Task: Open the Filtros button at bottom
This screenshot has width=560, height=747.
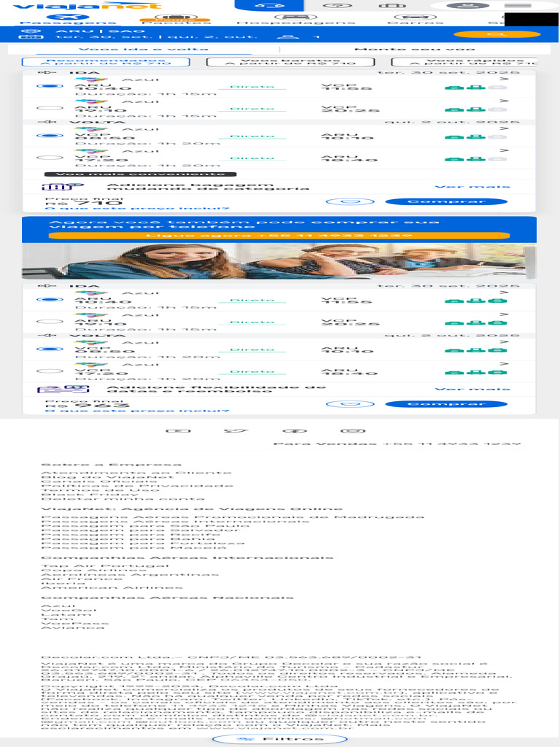Action: click(x=279, y=740)
